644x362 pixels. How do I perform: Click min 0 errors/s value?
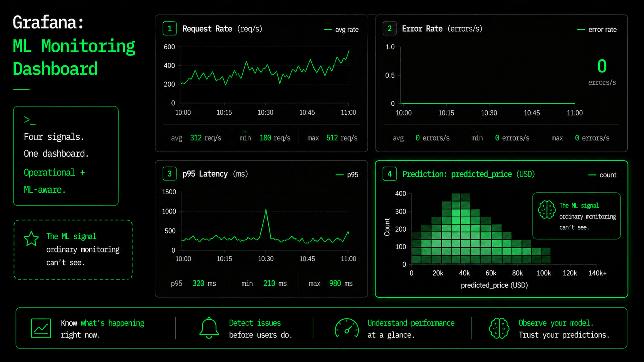pos(512,138)
